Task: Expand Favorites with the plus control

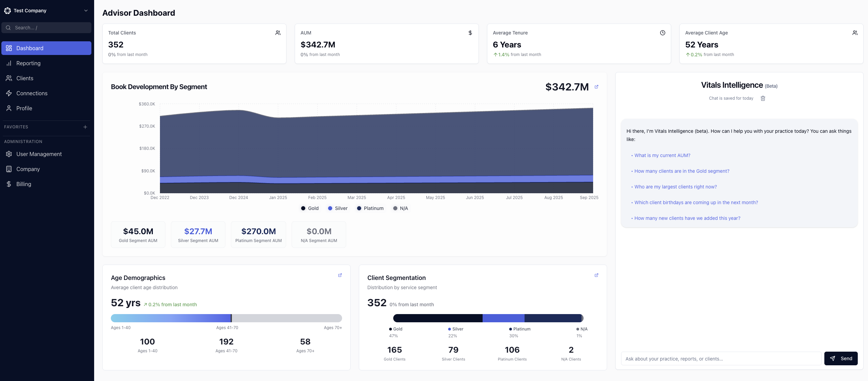Action: coord(85,127)
